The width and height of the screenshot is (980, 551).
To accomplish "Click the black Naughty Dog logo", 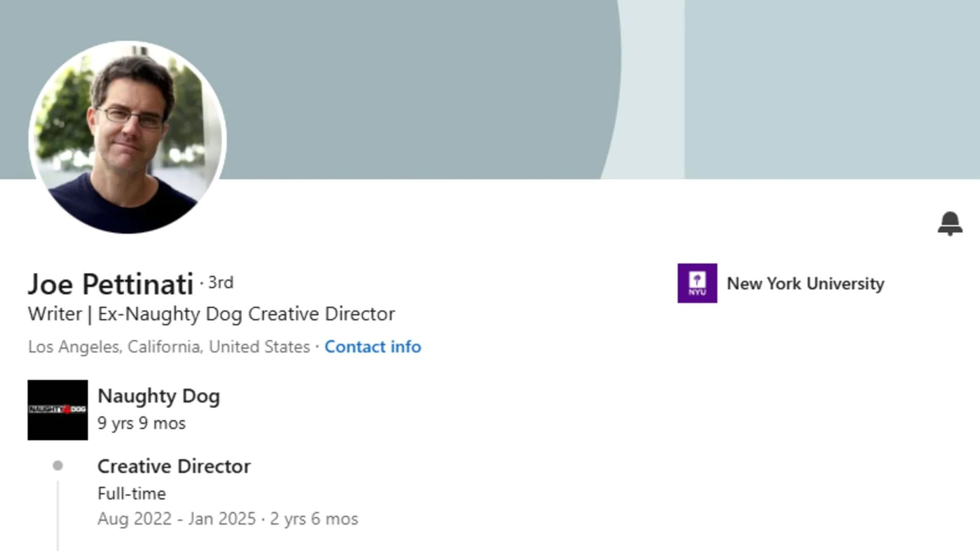I will [58, 410].
